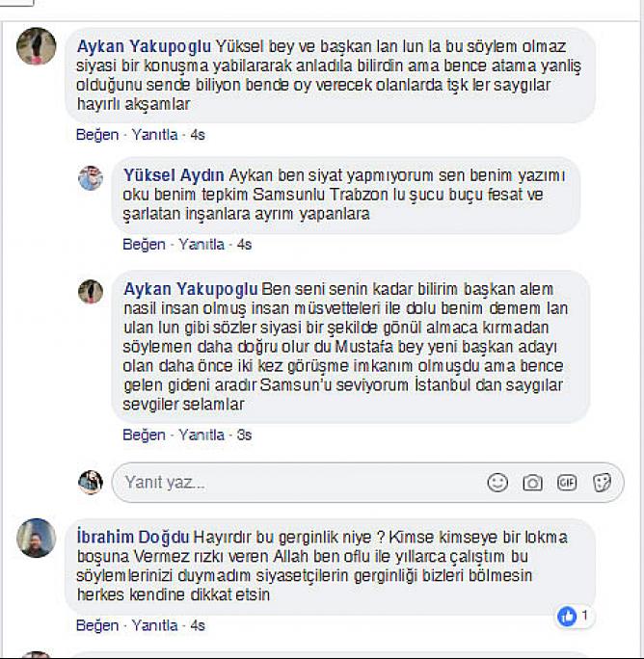Viewport: 644px width, 659px height.
Task: Open Yüksel Aydın's small avatar
Action: pos(91,178)
